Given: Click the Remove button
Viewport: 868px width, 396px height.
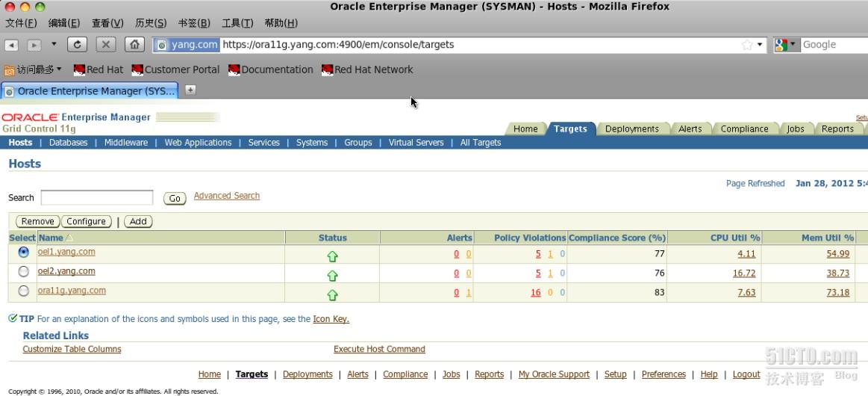Looking at the screenshot, I should [37, 222].
